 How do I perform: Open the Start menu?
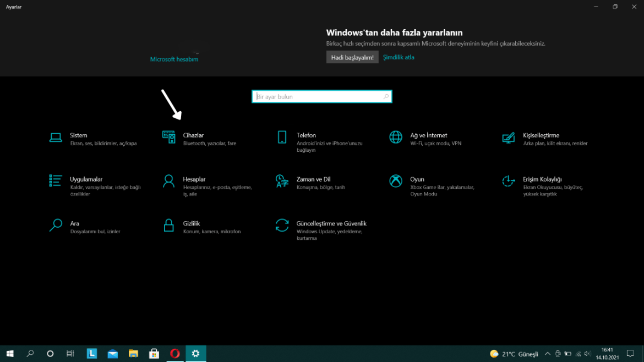pyautogui.click(x=9, y=354)
